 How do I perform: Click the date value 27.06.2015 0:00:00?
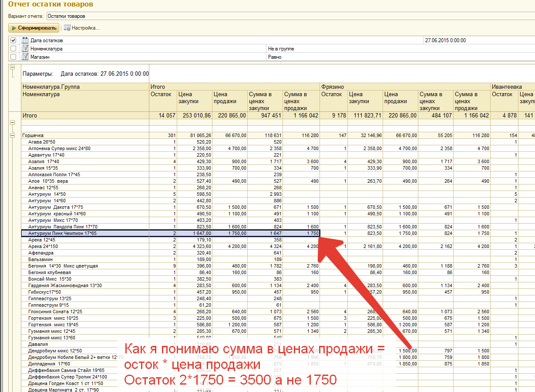point(444,40)
